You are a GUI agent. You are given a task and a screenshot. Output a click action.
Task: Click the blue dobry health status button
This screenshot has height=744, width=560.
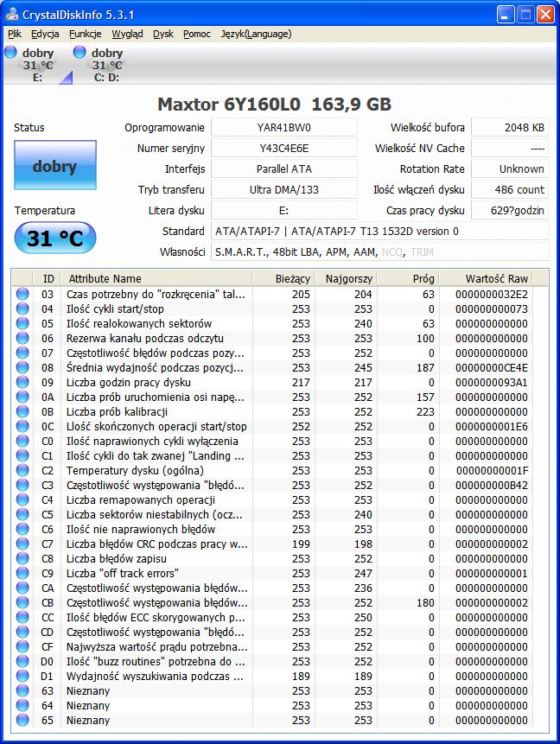55,166
